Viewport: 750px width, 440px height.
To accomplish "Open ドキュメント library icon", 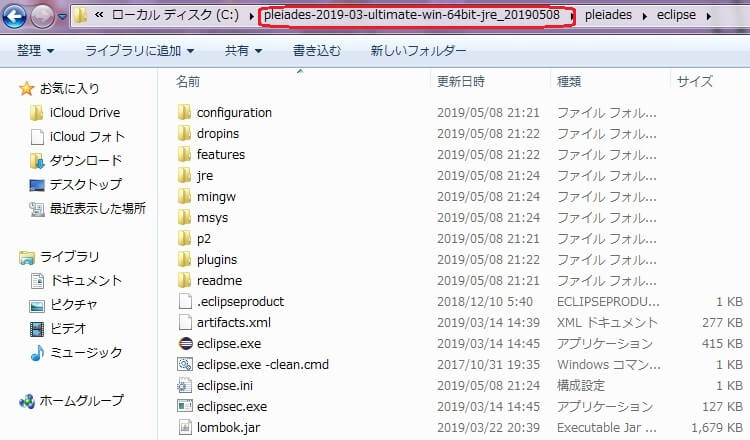I will tap(37, 281).
